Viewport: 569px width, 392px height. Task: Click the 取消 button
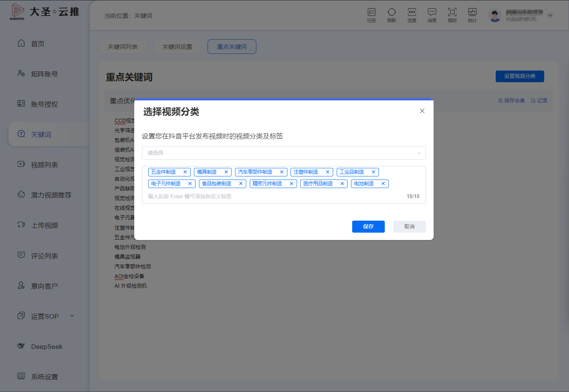(x=410, y=226)
